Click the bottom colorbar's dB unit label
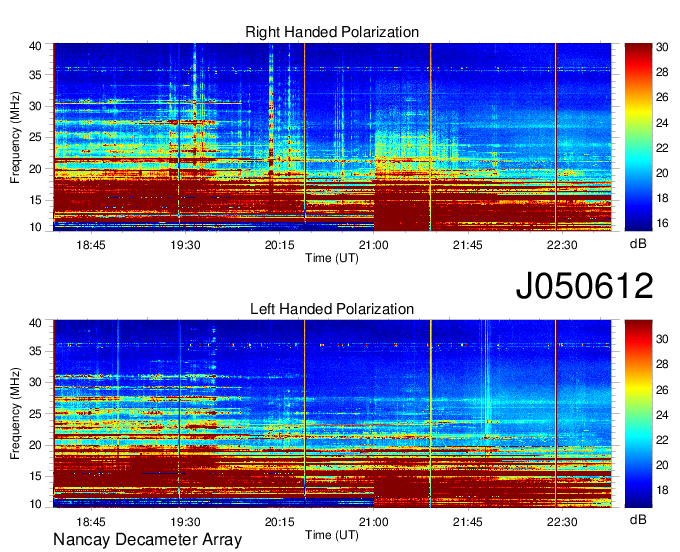 (x=638, y=519)
